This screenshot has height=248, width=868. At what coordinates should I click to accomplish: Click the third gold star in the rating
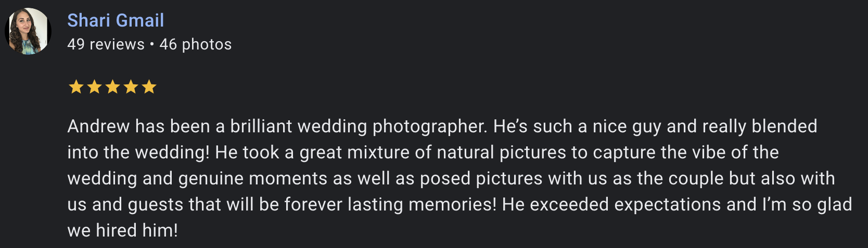[112, 86]
